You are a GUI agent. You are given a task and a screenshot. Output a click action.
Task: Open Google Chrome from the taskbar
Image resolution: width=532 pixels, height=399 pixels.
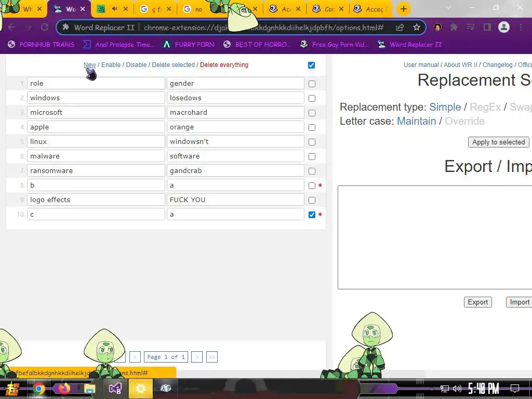click(x=38, y=389)
